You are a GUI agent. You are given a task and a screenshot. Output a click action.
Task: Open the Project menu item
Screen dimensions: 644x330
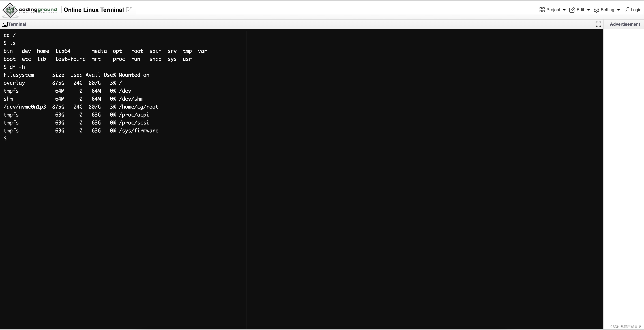coord(552,9)
